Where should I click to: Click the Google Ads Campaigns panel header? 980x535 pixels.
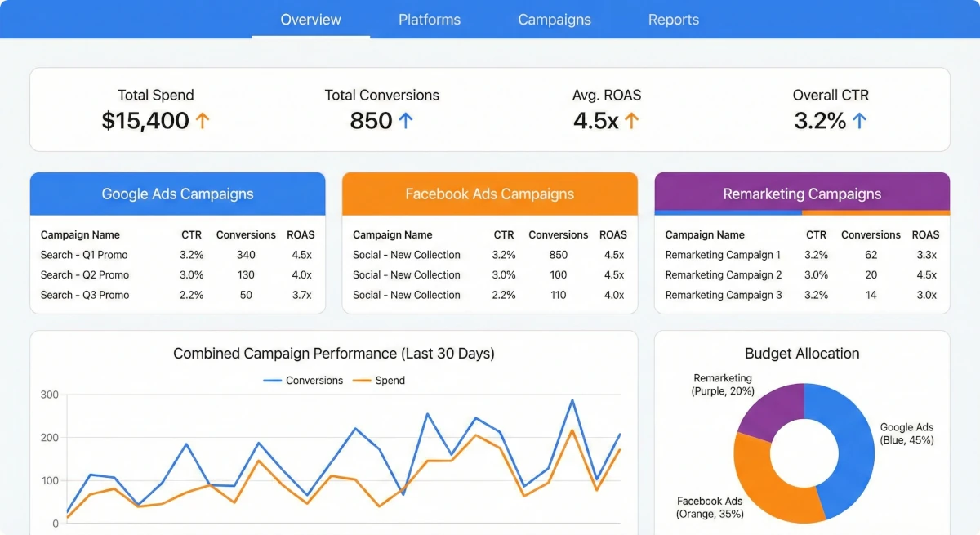click(177, 194)
